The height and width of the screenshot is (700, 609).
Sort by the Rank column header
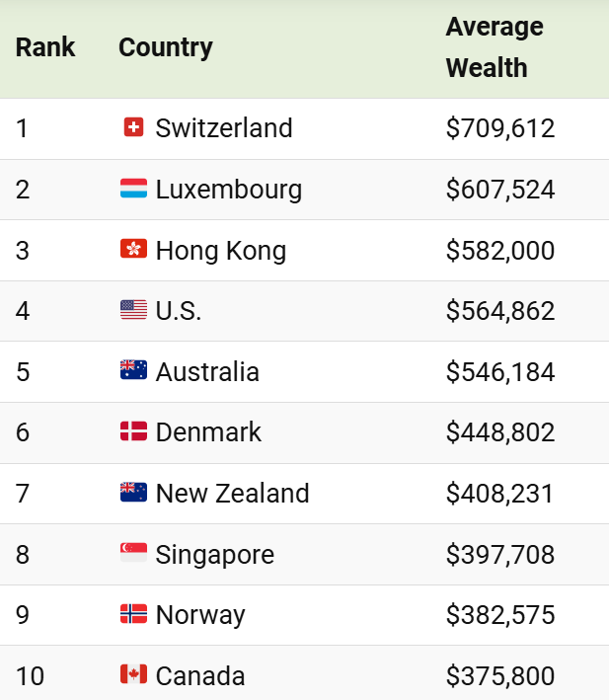pyautogui.click(x=45, y=47)
